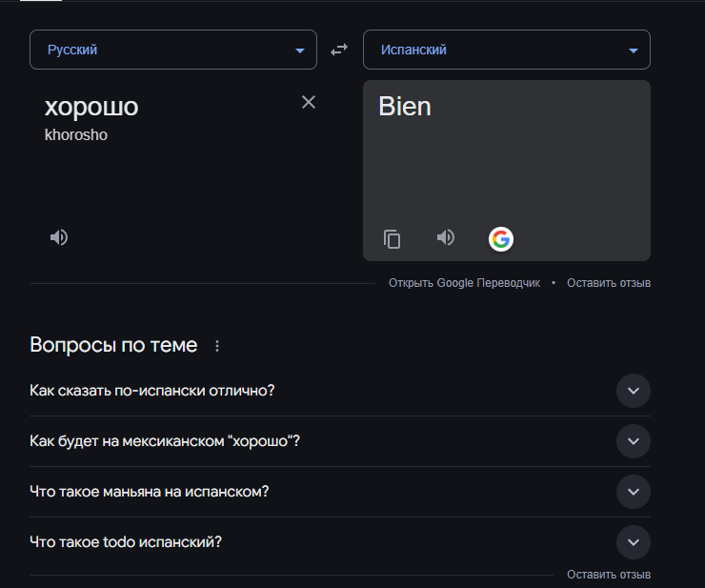Image resolution: width=705 pixels, height=588 pixels.
Task: Swap source and target languages
Action: [x=339, y=50]
